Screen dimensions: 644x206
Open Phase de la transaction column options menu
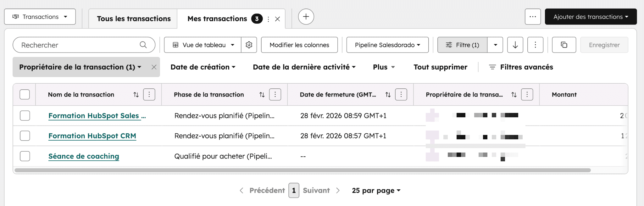point(275,95)
